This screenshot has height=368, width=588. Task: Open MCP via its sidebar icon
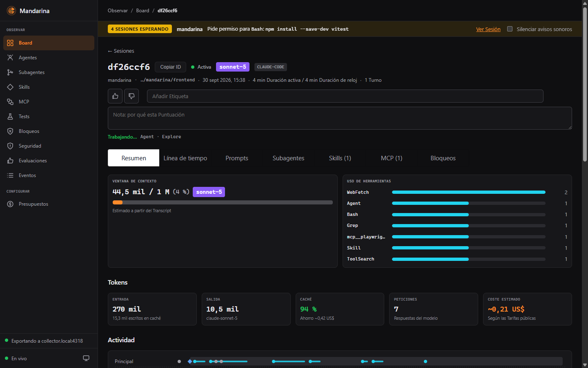tap(10, 102)
